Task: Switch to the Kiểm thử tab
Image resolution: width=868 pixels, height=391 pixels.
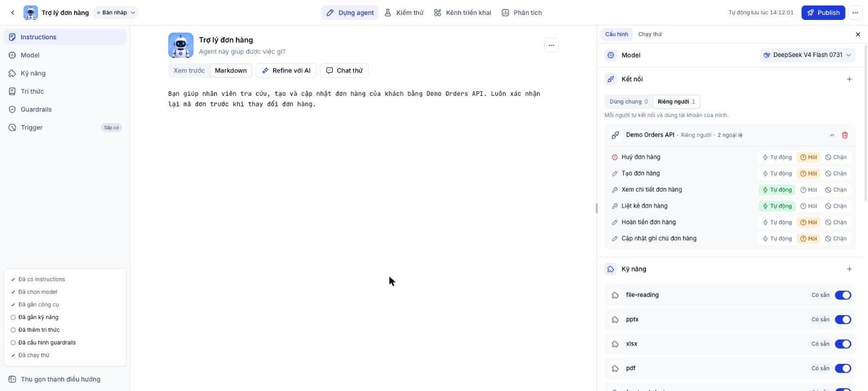Action: (x=404, y=13)
